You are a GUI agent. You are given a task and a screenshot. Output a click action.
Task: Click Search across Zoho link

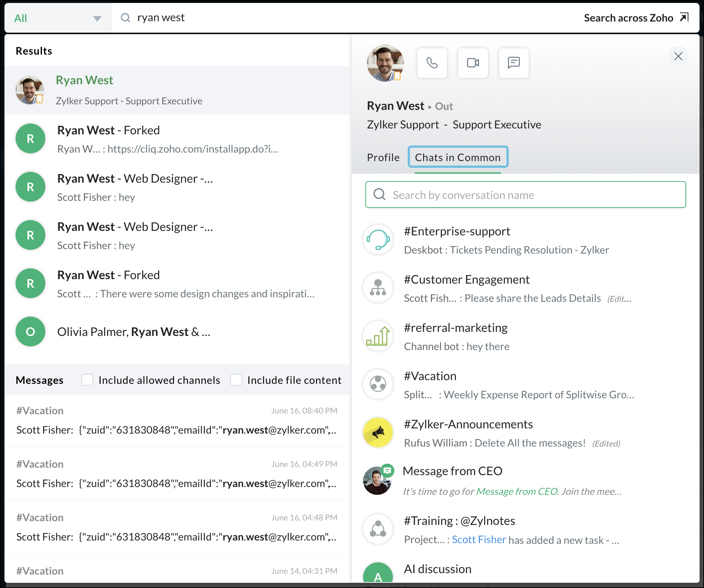(x=636, y=18)
